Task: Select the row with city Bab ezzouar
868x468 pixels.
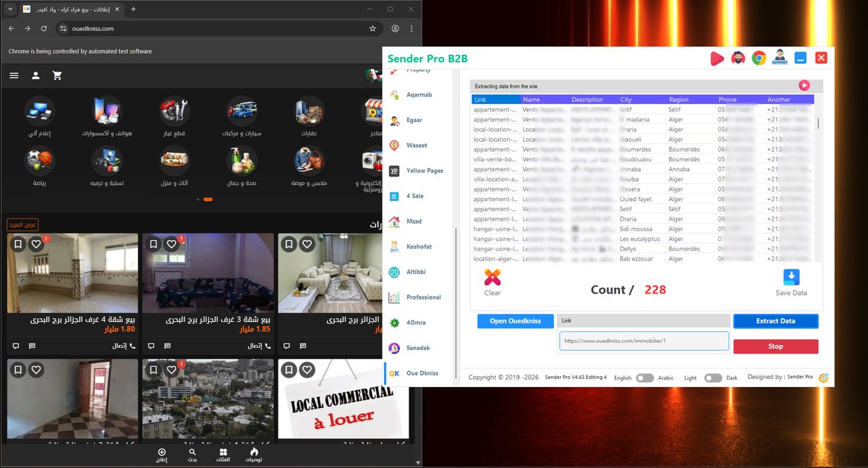Action: click(642, 259)
